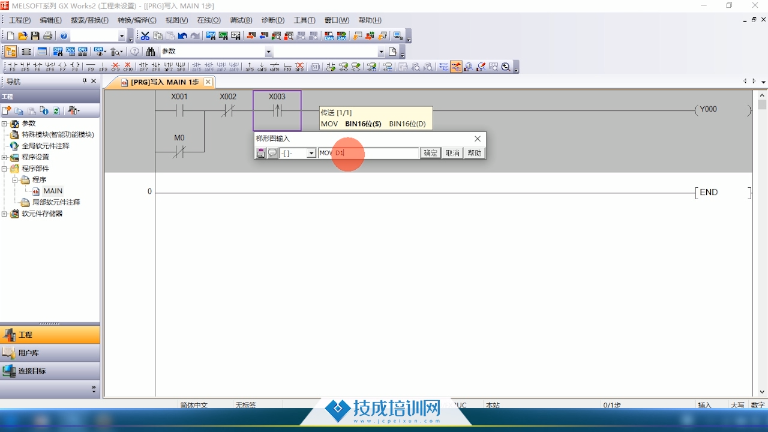Open find device binoculars icon
The height and width of the screenshot is (432, 768).
[x=150, y=51]
